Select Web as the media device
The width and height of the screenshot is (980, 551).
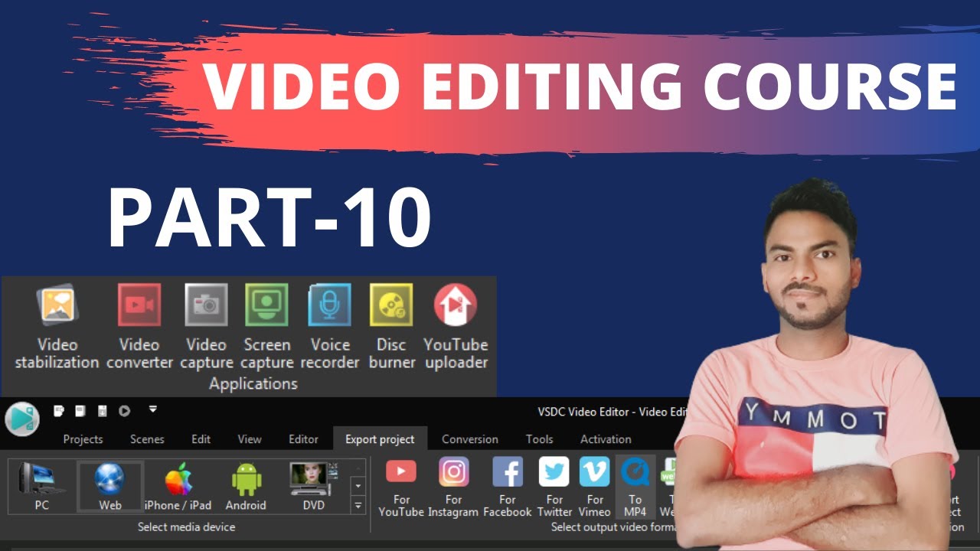click(110, 487)
